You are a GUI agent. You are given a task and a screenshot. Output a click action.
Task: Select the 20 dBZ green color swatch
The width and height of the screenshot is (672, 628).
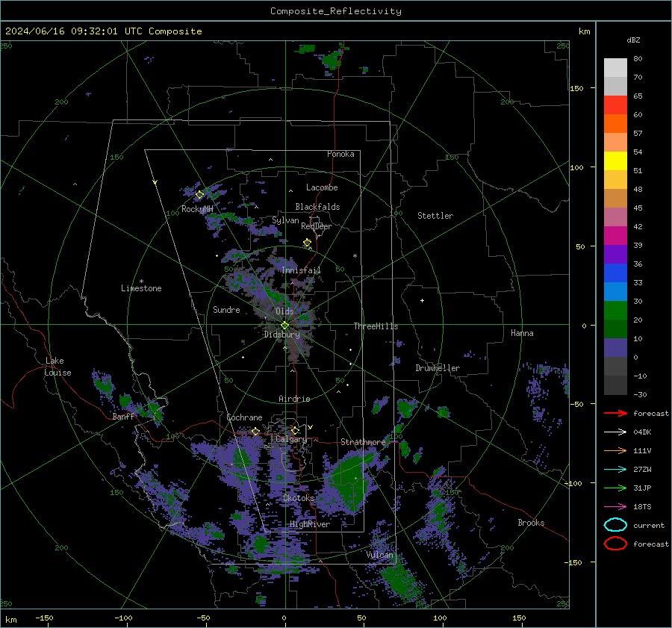tap(615, 329)
